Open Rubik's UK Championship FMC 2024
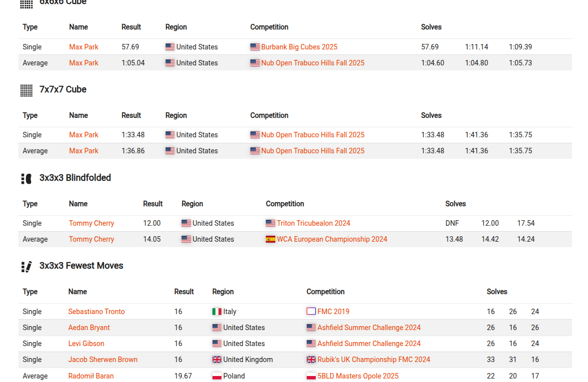The width and height of the screenshot is (588, 382). (x=374, y=360)
